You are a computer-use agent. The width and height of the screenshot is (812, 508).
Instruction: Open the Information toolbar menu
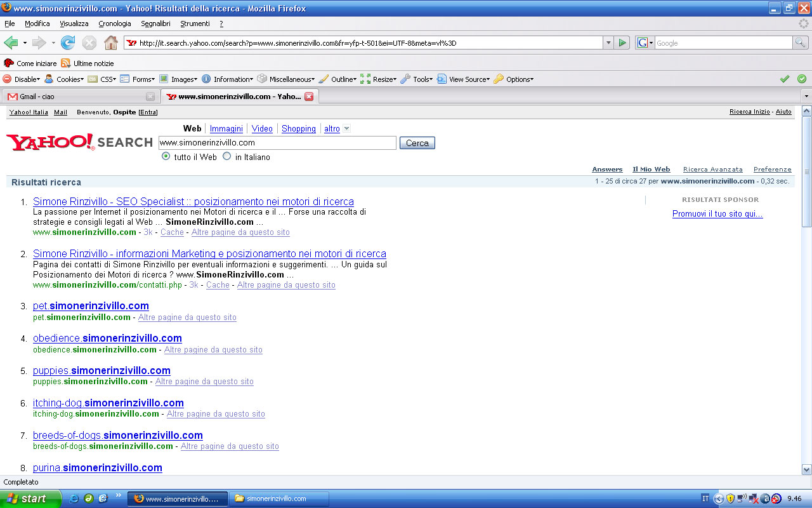point(227,79)
